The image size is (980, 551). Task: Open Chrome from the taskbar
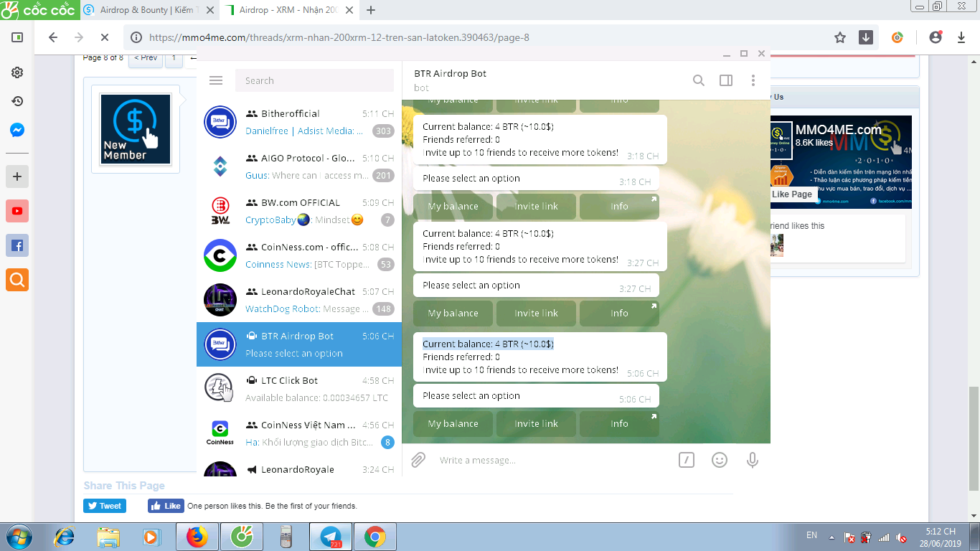374,536
